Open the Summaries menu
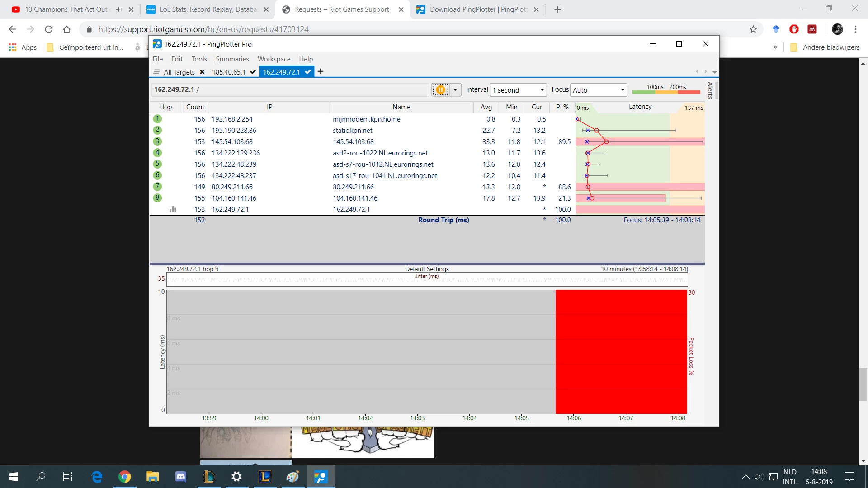 point(232,59)
